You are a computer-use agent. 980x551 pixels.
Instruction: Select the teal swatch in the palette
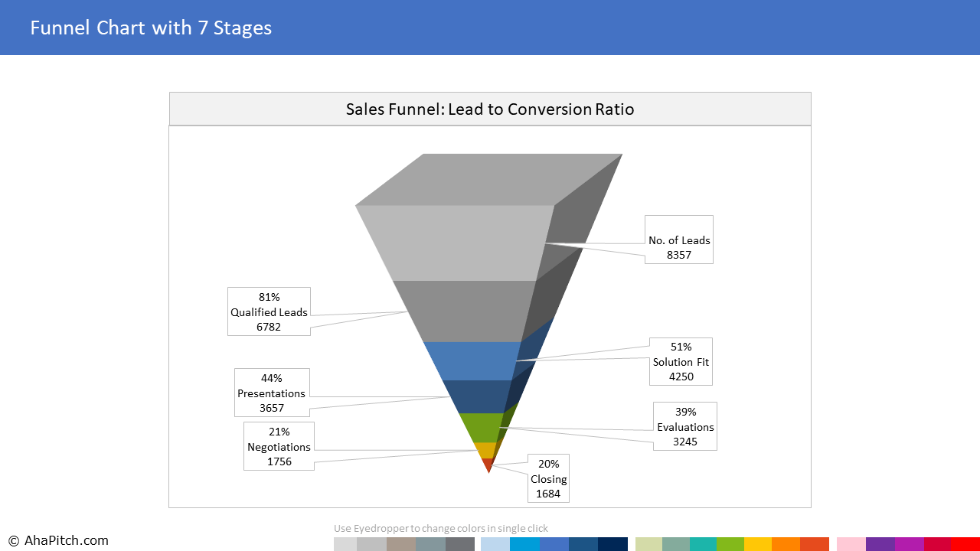click(703, 544)
